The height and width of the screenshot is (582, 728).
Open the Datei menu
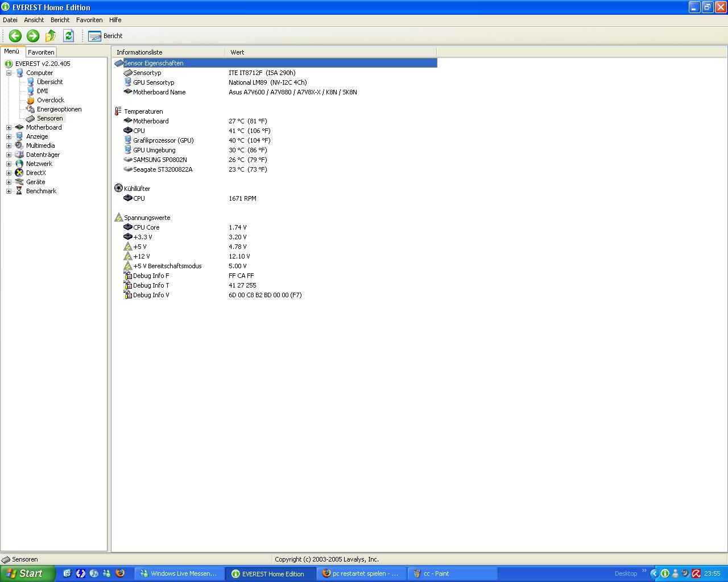pyautogui.click(x=10, y=20)
